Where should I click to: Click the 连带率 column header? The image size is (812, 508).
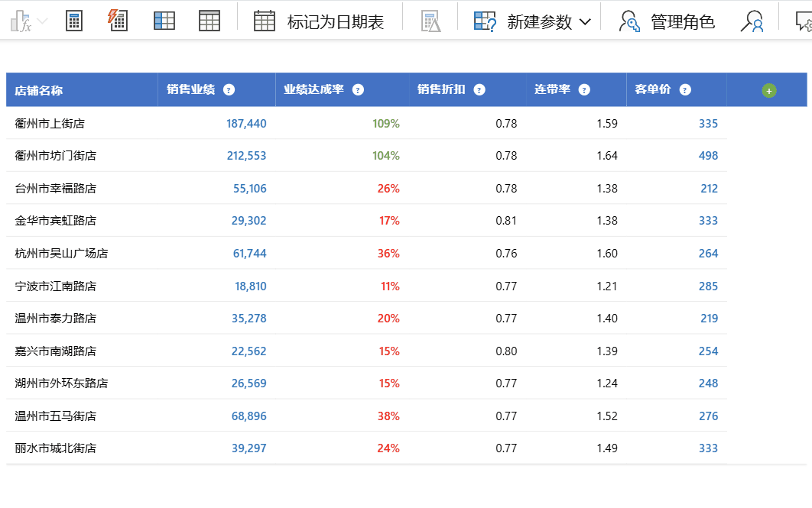(577, 90)
